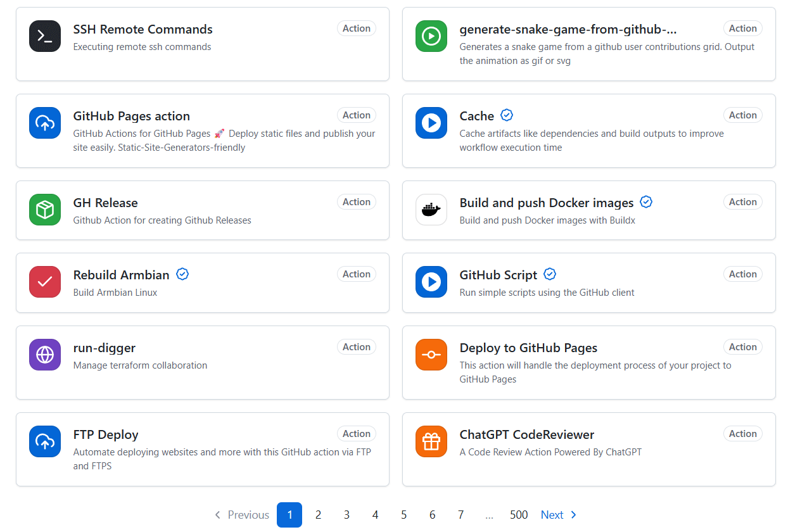800x532 pixels.
Task: Select the current page 1 button
Action: [289, 515]
